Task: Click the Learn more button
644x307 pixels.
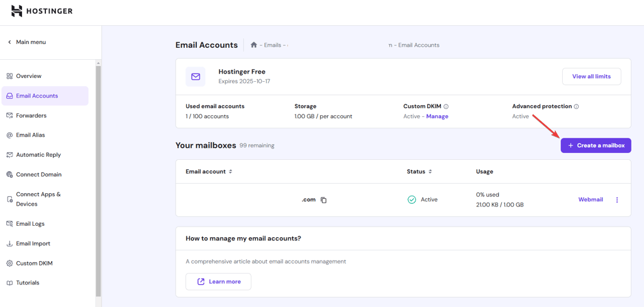Action: 218,282
